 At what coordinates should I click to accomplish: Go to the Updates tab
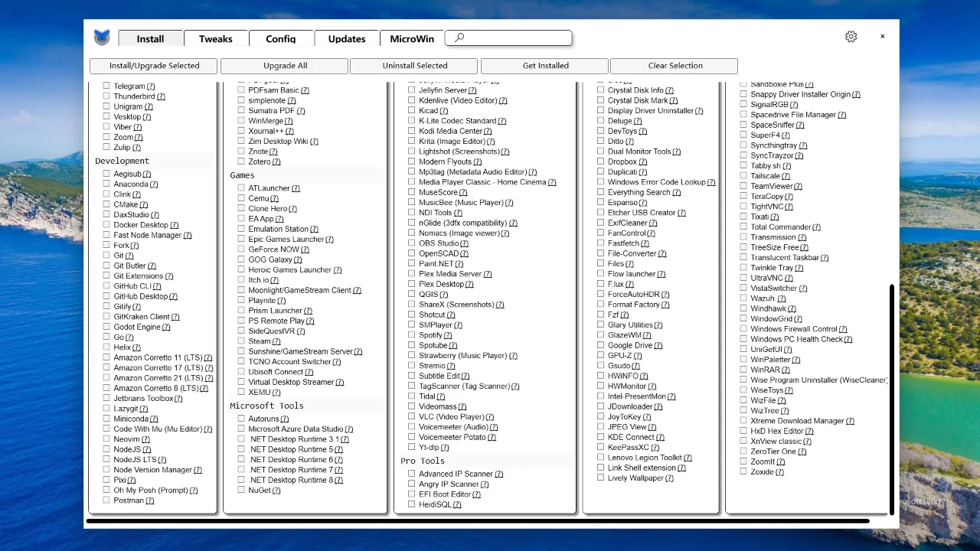pos(347,39)
